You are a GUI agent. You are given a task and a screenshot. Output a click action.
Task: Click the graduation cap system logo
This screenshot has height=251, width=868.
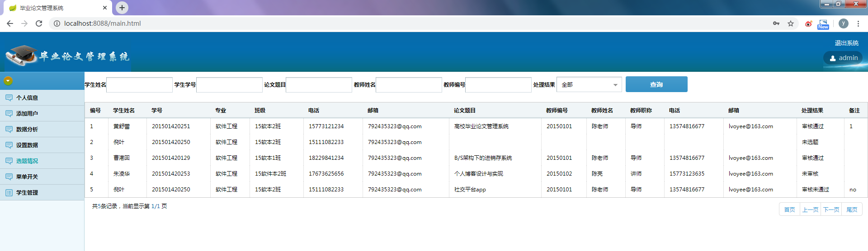(21, 55)
